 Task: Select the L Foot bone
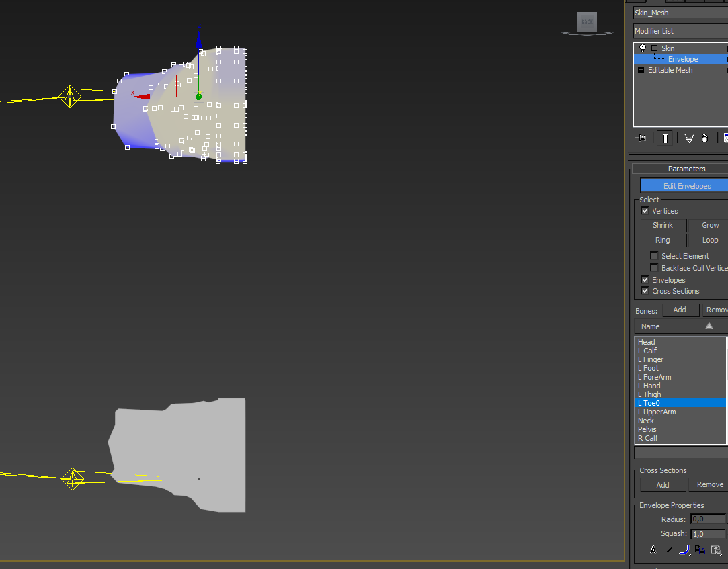[x=649, y=368]
